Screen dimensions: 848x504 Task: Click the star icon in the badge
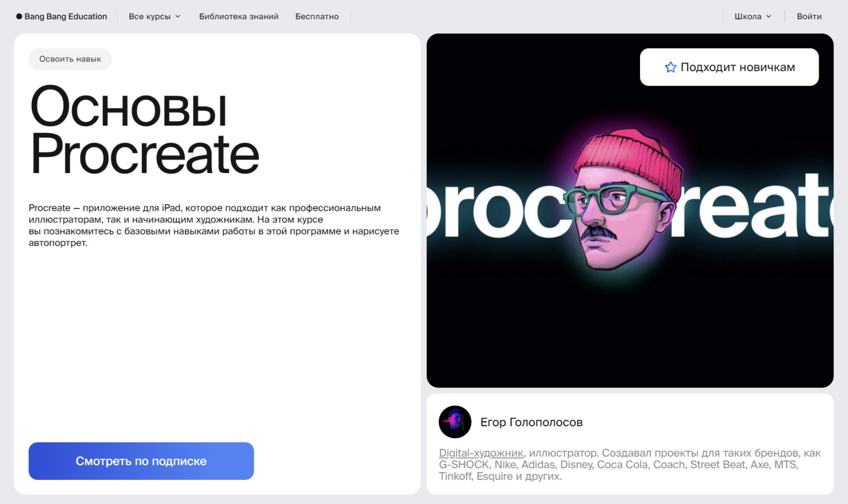670,67
